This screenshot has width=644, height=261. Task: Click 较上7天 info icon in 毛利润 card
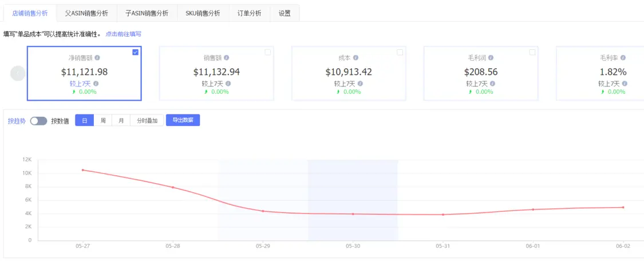click(492, 84)
